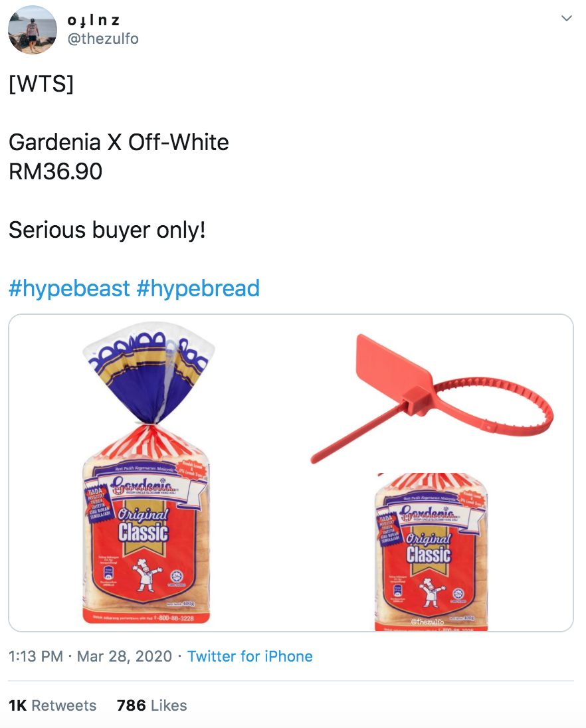The width and height of the screenshot is (586, 728).
Task: Open the #hypebread hashtag
Action: 198,288
